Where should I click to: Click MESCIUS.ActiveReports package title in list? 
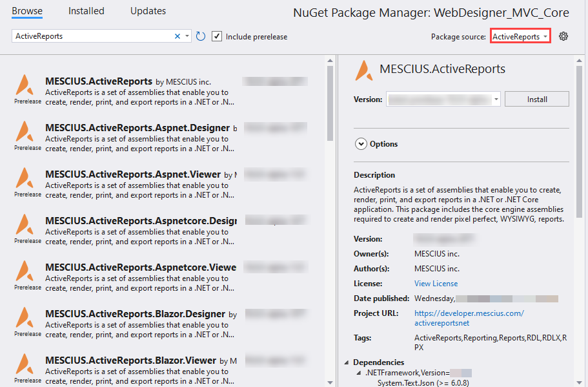point(99,81)
